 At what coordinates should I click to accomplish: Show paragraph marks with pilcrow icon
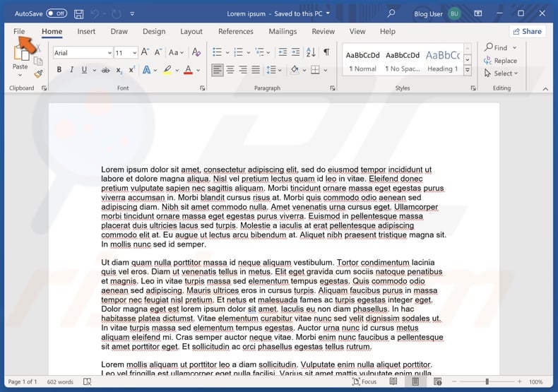(326, 52)
